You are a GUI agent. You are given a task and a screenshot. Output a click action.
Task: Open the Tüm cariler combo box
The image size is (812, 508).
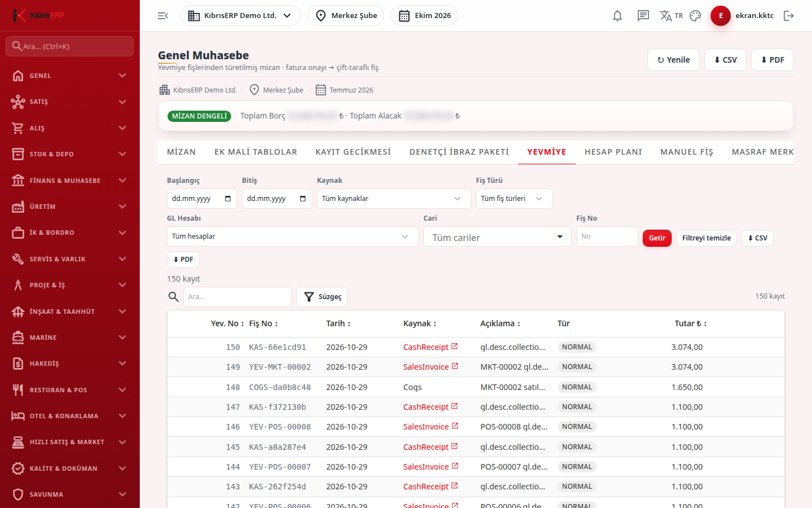pyautogui.click(x=497, y=237)
